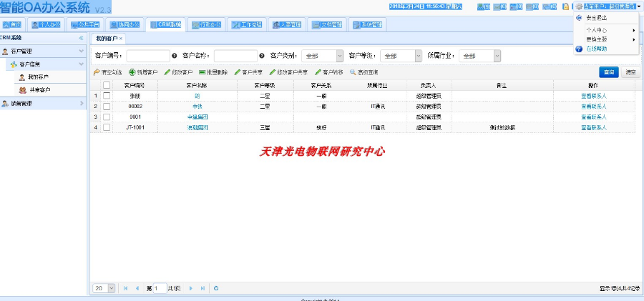Open 查看联系人 link for JT-1001 row
The height and width of the screenshot is (301, 644).
coord(593,128)
